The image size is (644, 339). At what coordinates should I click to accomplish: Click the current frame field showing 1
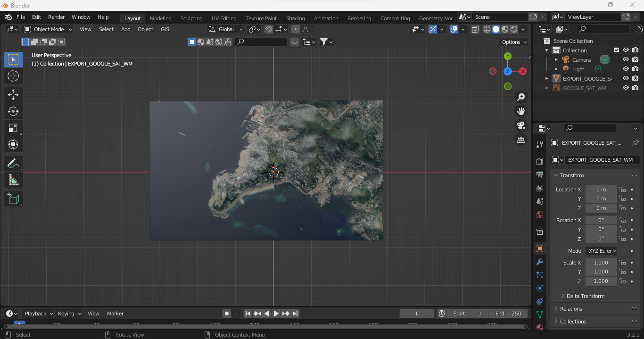[x=417, y=313]
